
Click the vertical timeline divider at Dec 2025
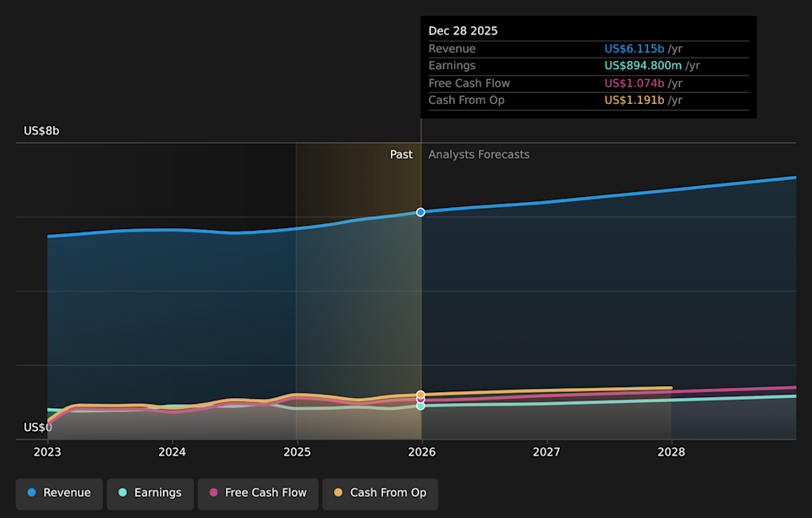420,296
